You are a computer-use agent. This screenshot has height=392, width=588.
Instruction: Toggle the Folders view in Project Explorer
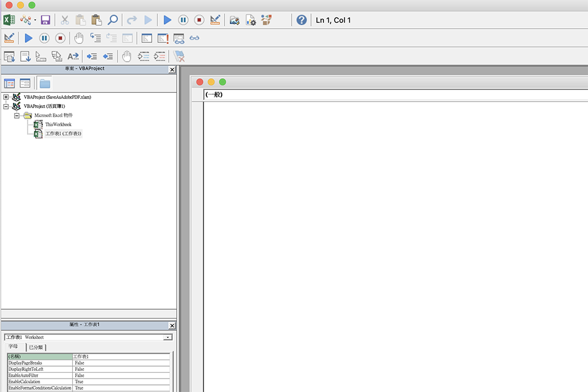click(x=45, y=83)
